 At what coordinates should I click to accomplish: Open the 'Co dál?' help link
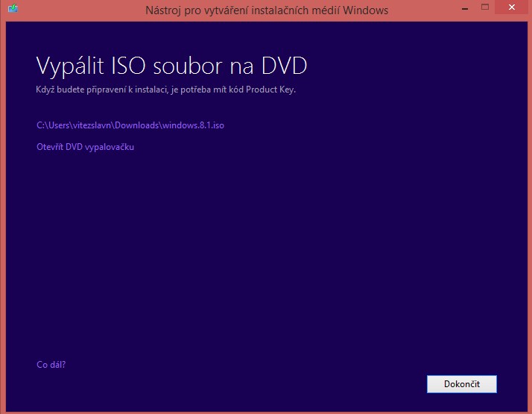[51, 365]
